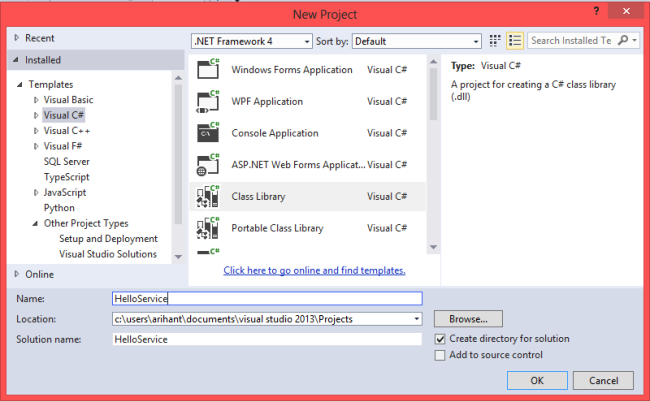Expand the JavaScript node arrow
The height and width of the screenshot is (402, 650).
(36, 192)
